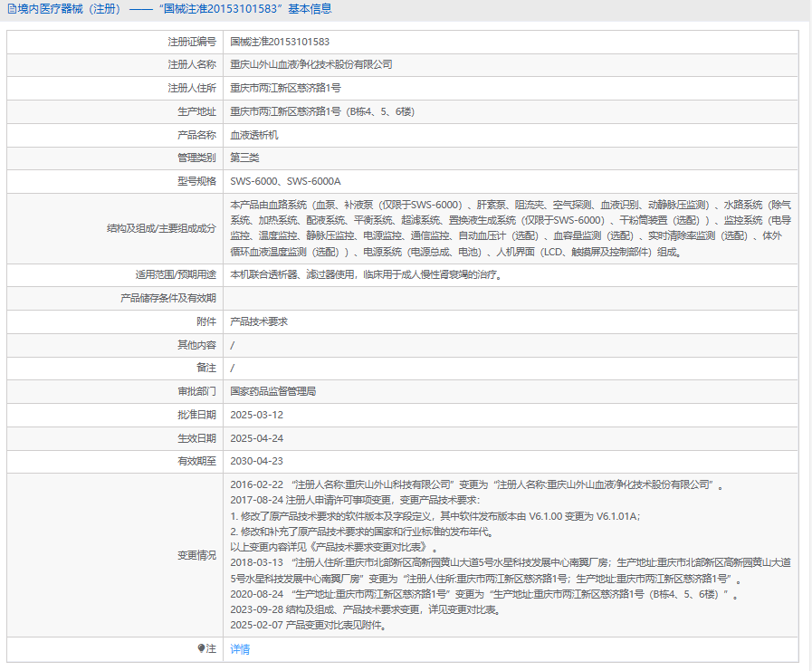The width and height of the screenshot is (812, 671).
Task: Click the 注册人住所 address value
Action: [x=285, y=88]
